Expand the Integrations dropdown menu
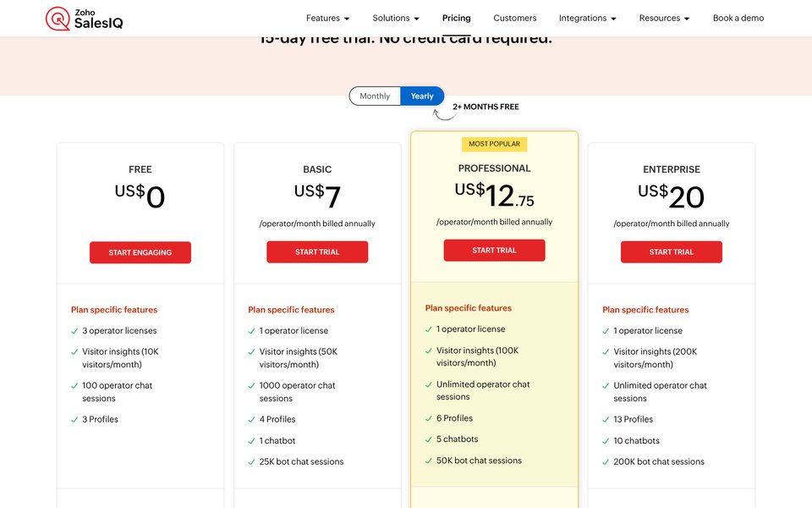Image resolution: width=812 pixels, height=508 pixels. tap(587, 18)
